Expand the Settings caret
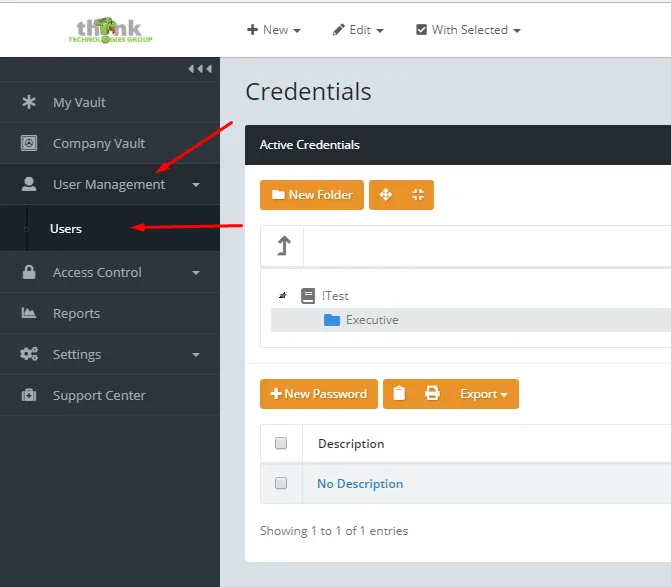The width and height of the screenshot is (671, 587). click(x=196, y=355)
